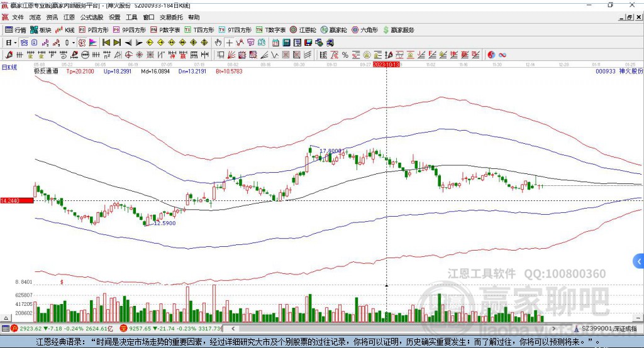
Task: Select the percent % retracement tool
Action: coord(345,55)
